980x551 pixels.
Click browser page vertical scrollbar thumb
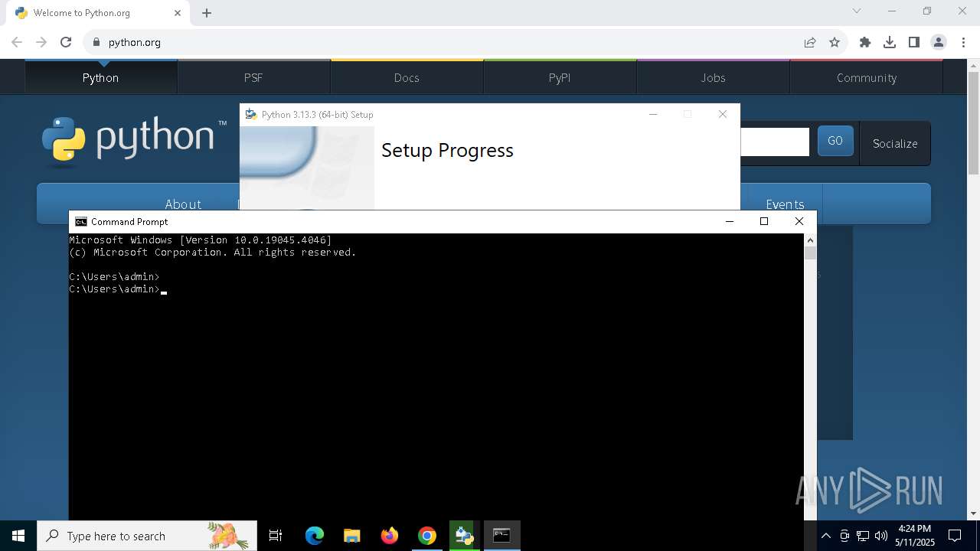tap(973, 123)
